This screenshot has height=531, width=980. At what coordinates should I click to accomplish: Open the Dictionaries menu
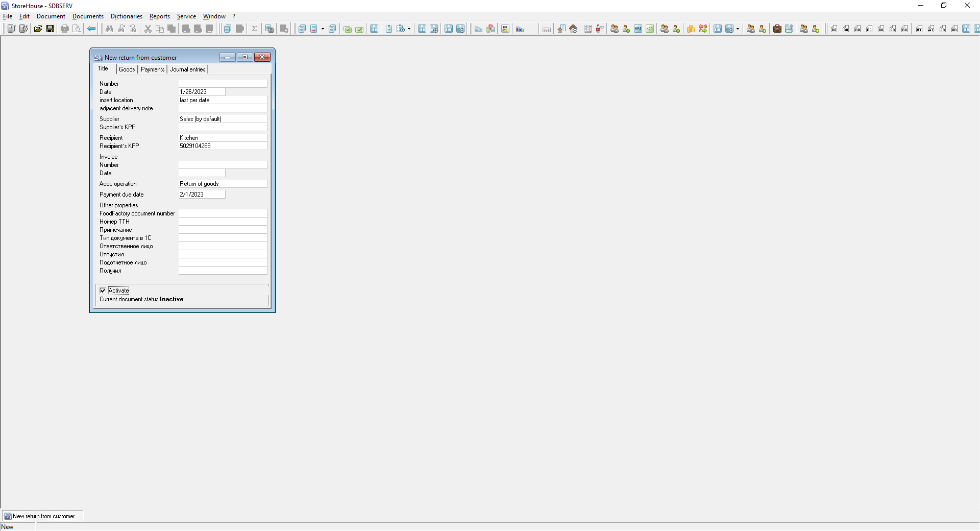click(126, 16)
